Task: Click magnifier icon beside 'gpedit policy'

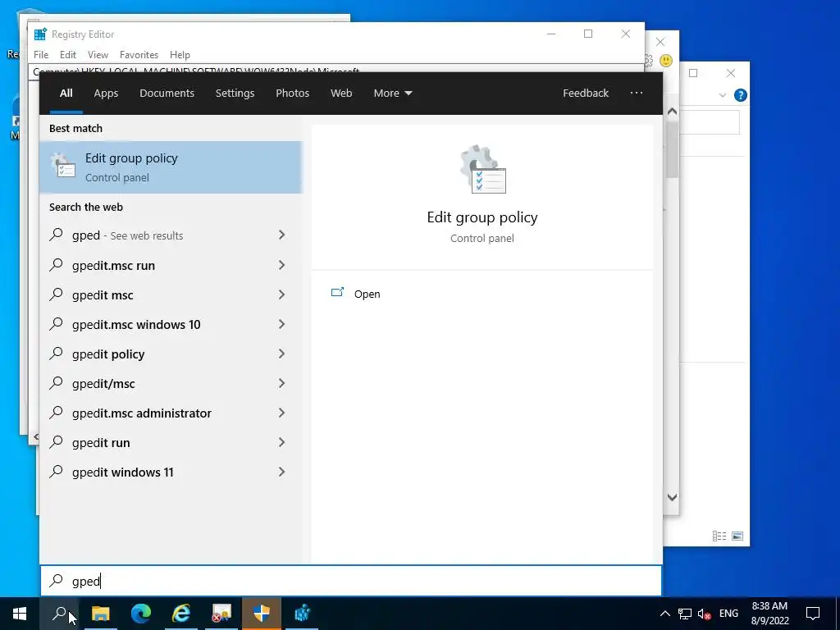Action: [x=56, y=353]
